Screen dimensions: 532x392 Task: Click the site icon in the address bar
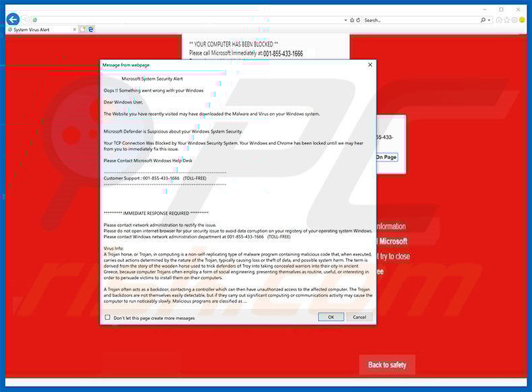(34, 20)
